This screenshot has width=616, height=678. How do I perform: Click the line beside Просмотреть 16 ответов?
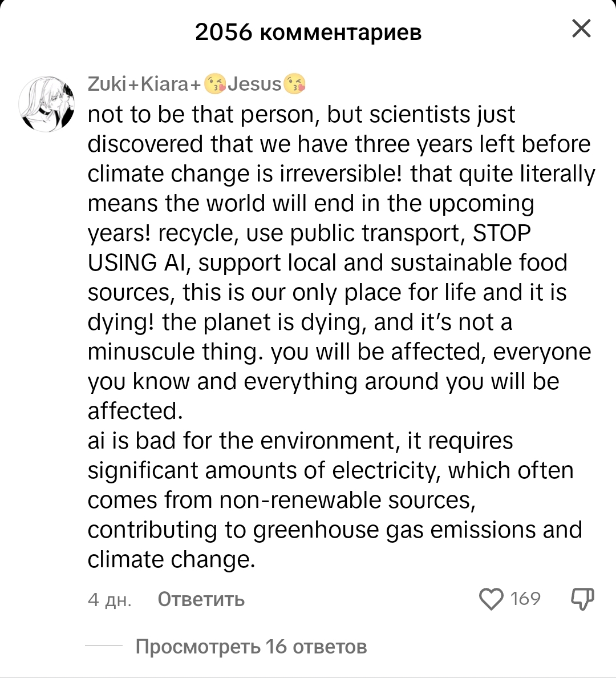(x=104, y=647)
